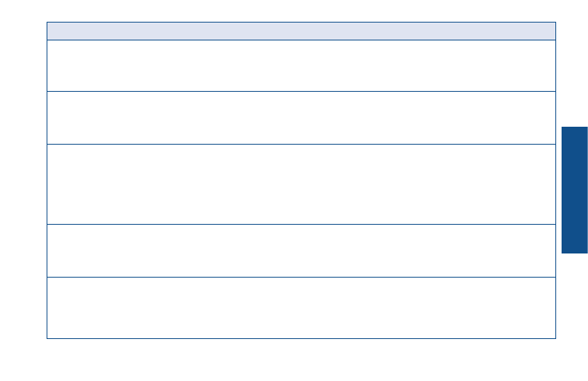Click the table's bottom border line
This screenshot has width=588, height=381.
point(301,338)
